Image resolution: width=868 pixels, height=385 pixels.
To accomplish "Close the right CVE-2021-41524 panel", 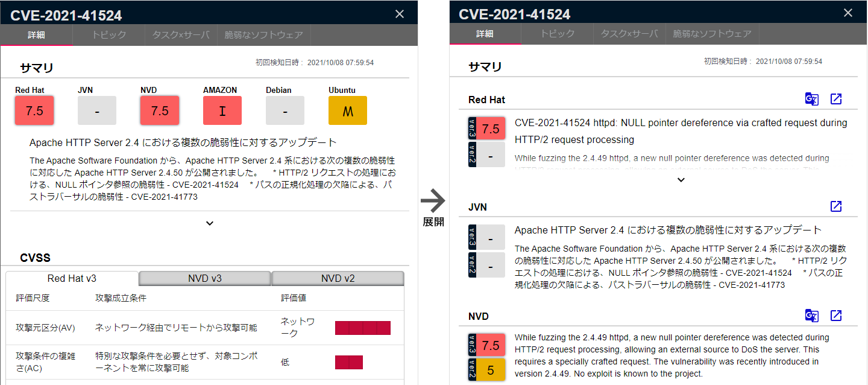I will [x=848, y=13].
